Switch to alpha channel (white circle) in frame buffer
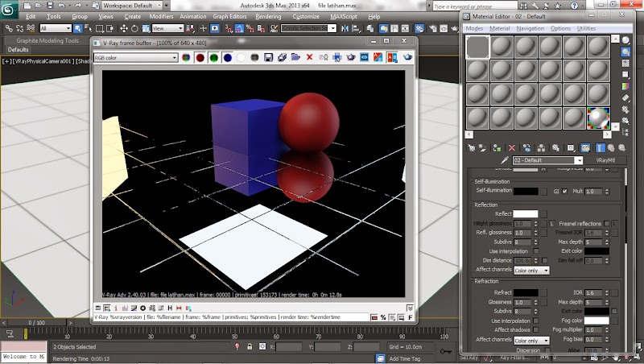Screen dimensions: 644x364 [241, 57]
